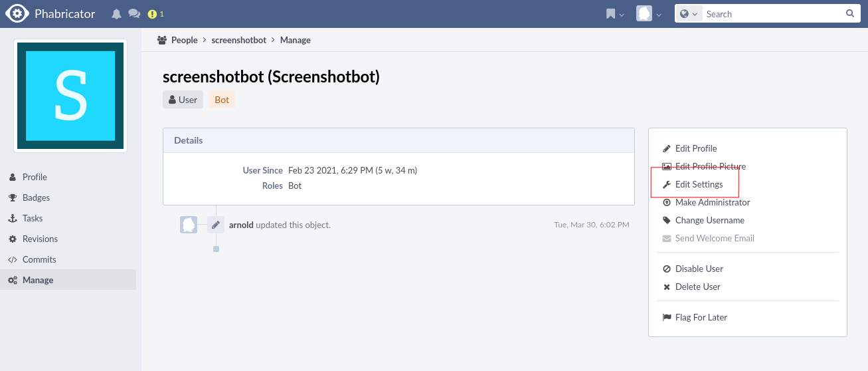This screenshot has width=868, height=371.
Task: Open Badges in the sidebar
Action: 36,197
